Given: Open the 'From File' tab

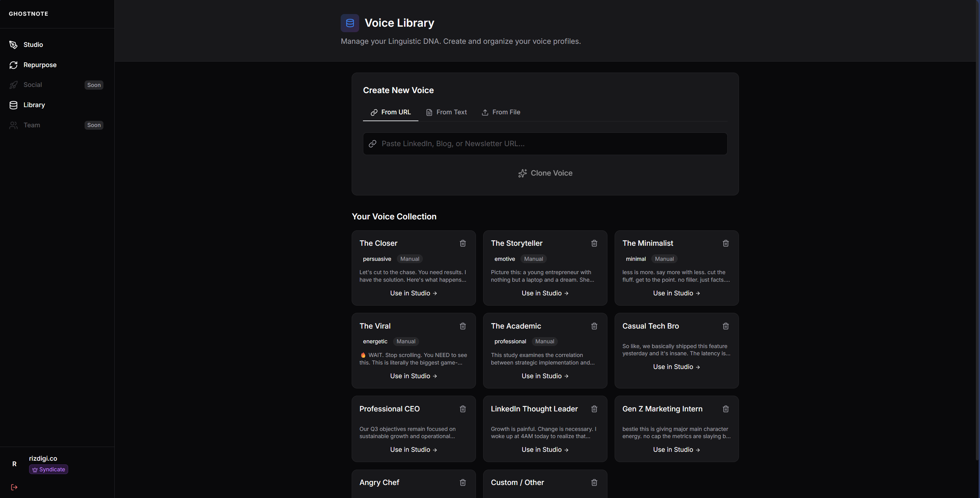Looking at the screenshot, I should tap(501, 112).
